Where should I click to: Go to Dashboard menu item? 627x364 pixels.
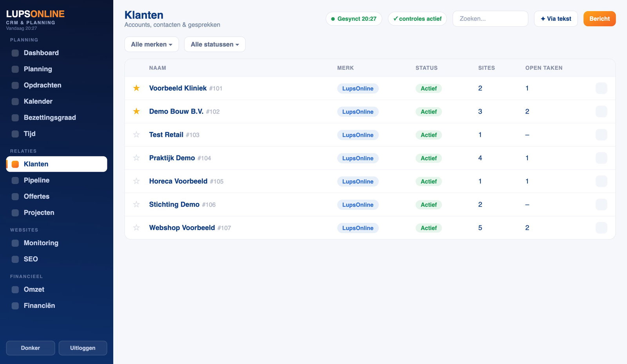(56, 53)
